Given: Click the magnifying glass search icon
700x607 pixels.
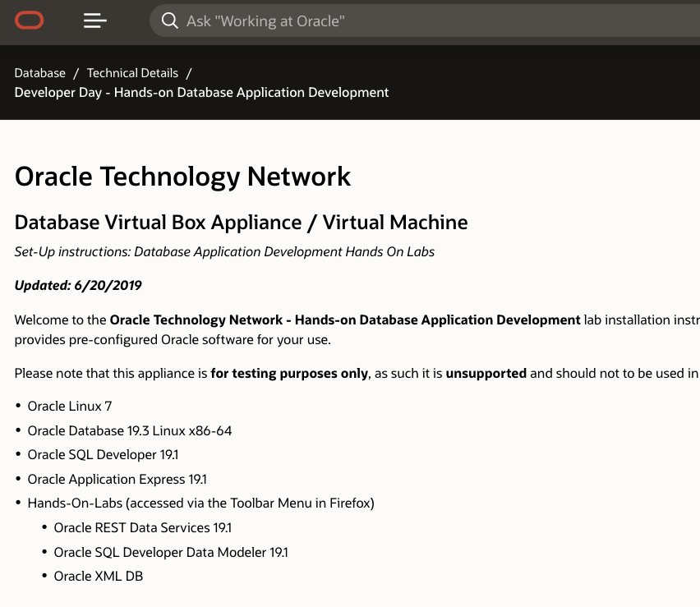Looking at the screenshot, I should pyautogui.click(x=170, y=21).
